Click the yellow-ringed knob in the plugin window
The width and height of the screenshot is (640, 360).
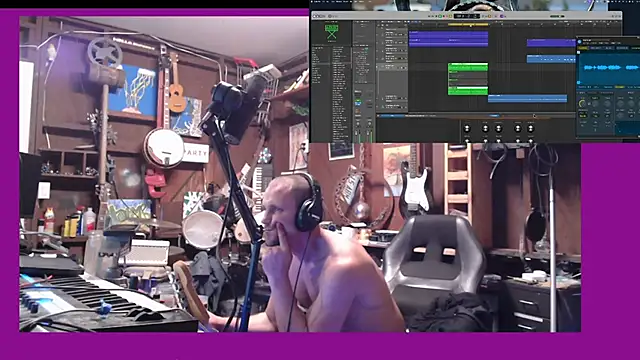click(x=582, y=104)
